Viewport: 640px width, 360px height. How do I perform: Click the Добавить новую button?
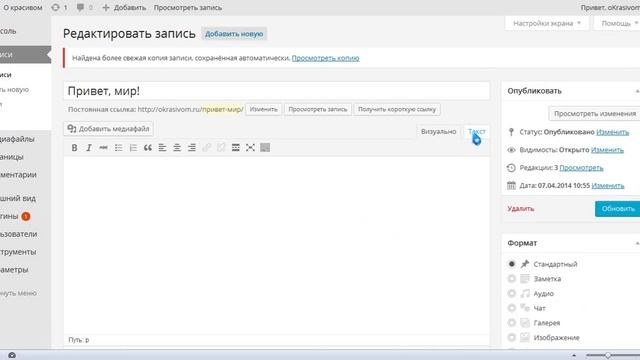tap(234, 34)
